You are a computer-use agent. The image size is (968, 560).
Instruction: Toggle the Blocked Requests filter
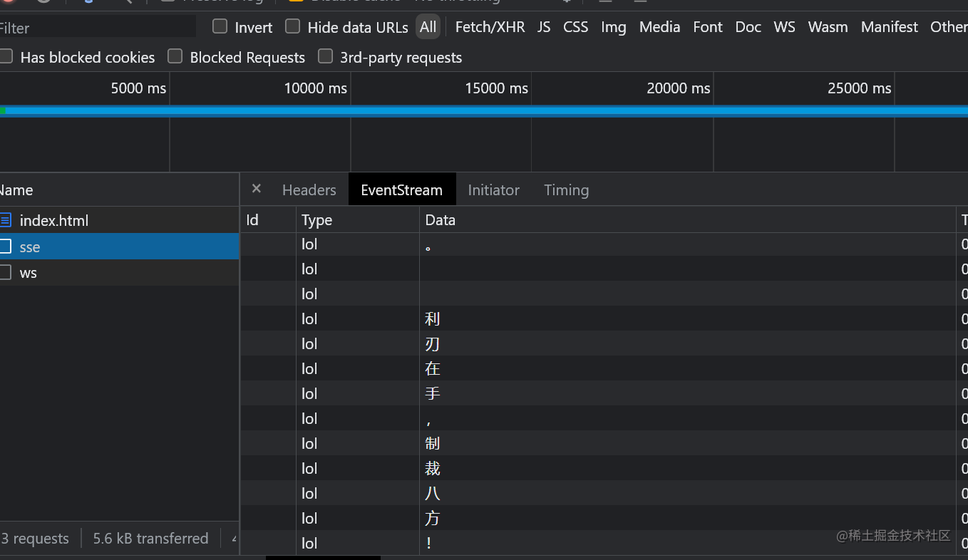click(x=175, y=57)
